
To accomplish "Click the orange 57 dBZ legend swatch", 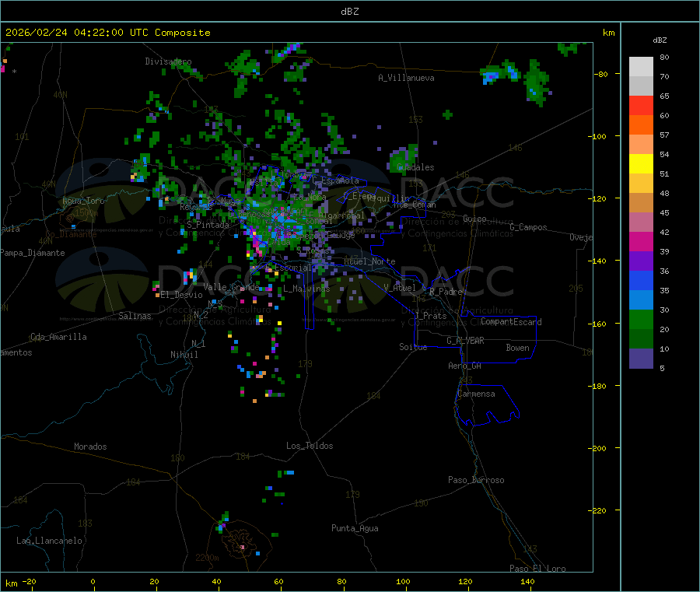I will click(x=641, y=125).
